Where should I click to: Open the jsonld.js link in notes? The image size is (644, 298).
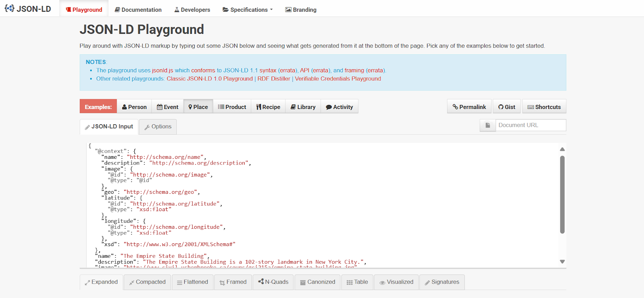(x=163, y=70)
